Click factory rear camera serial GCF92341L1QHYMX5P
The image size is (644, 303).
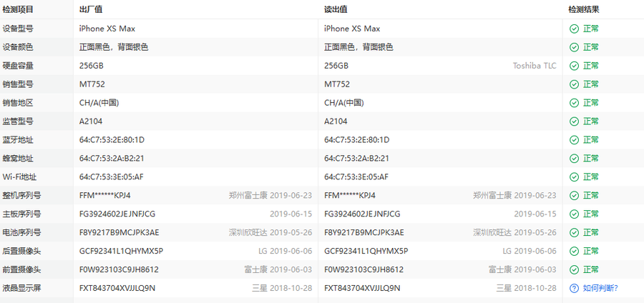[x=121, y=251]
